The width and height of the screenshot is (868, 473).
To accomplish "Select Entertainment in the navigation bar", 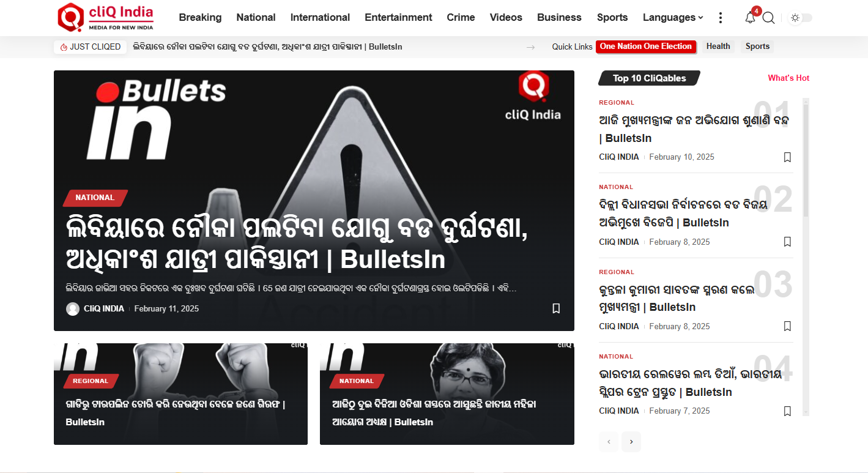I will point(398,17).
